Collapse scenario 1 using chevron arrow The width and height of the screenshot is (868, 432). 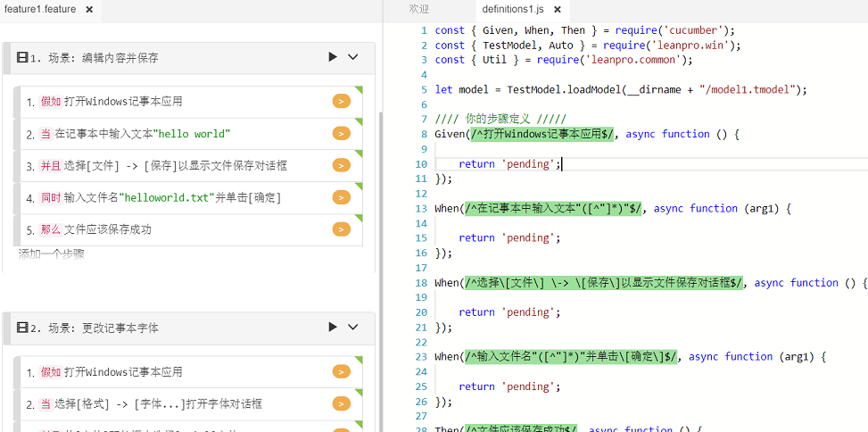353,57
